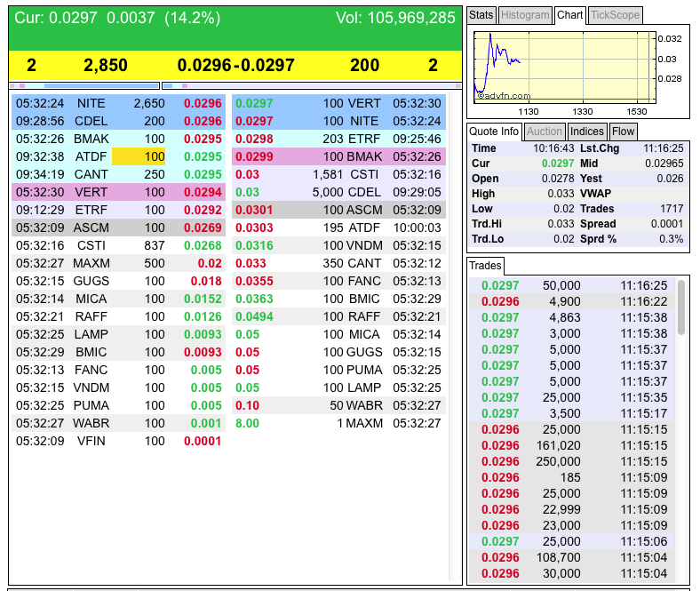Click the Lst.Chg time 11:16:25

click(663, 148)
